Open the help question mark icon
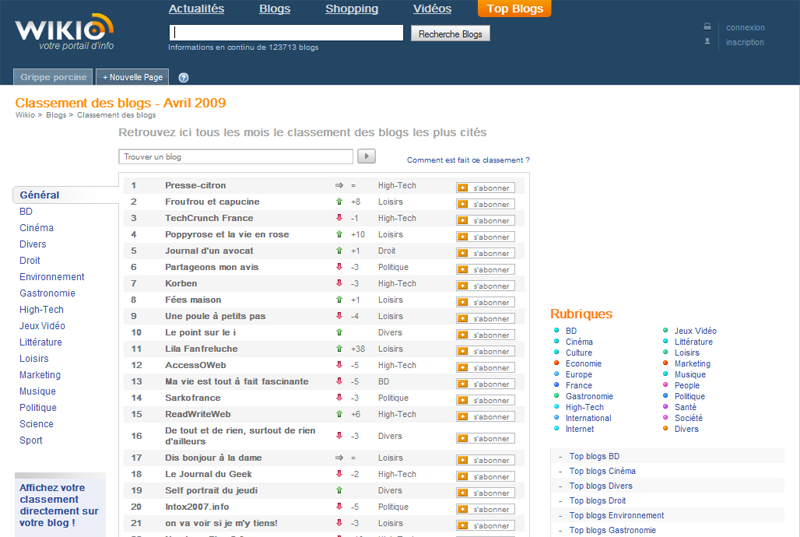Image resolution: width=800 pixels, height=537 pixels. (184, 78)
